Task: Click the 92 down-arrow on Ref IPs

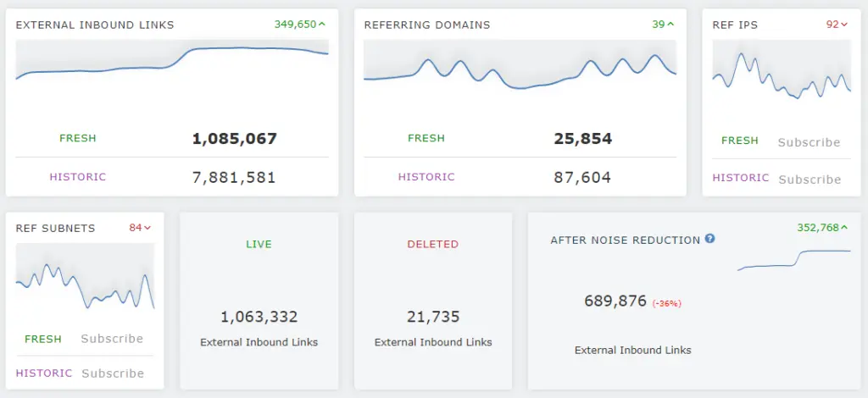Action: [x=837, y=25]
